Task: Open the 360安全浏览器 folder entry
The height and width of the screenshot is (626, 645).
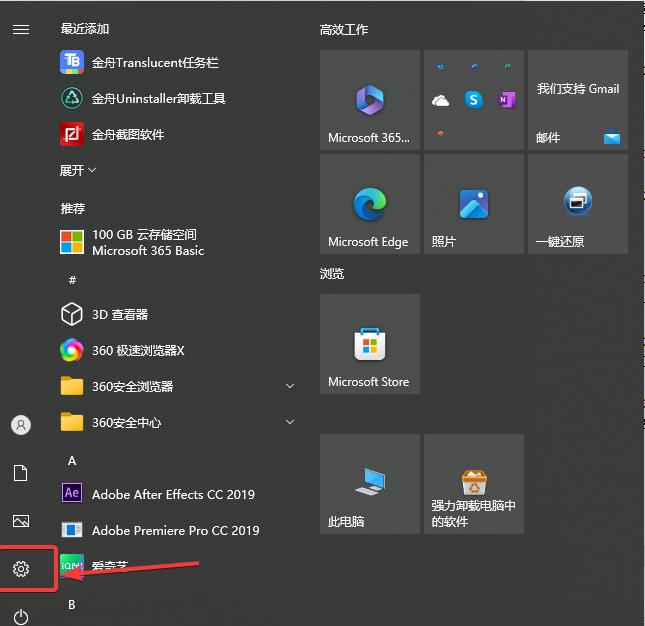Action: (178, 386)
